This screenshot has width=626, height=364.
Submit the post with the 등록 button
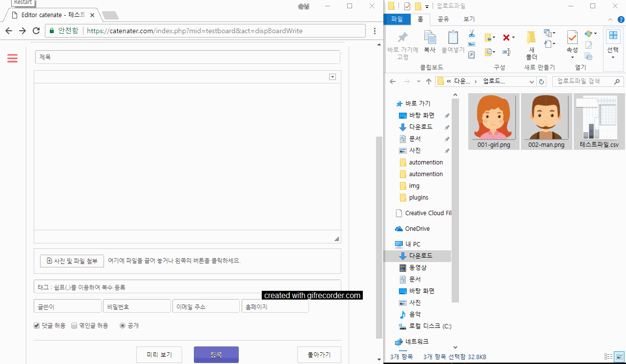click(216, 355)
